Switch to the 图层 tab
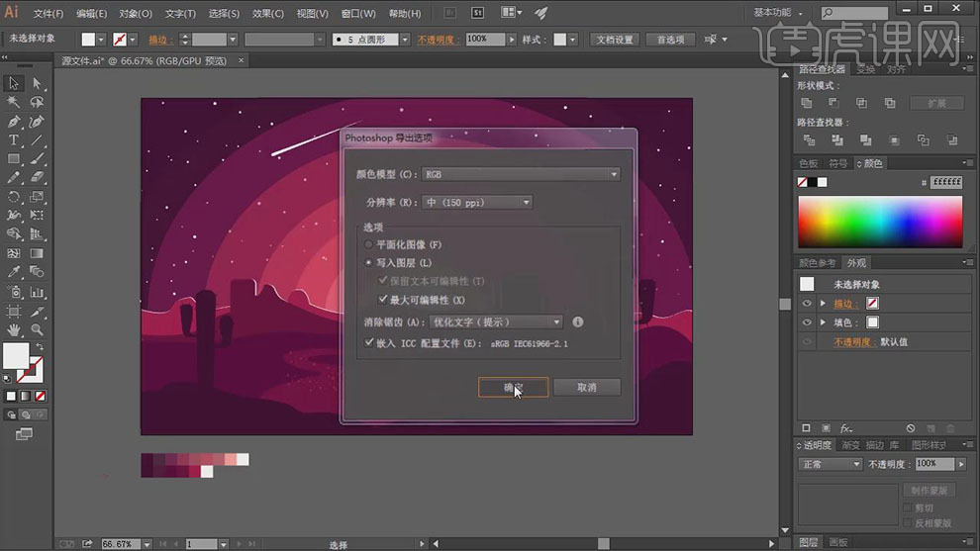 coord(809,542)
